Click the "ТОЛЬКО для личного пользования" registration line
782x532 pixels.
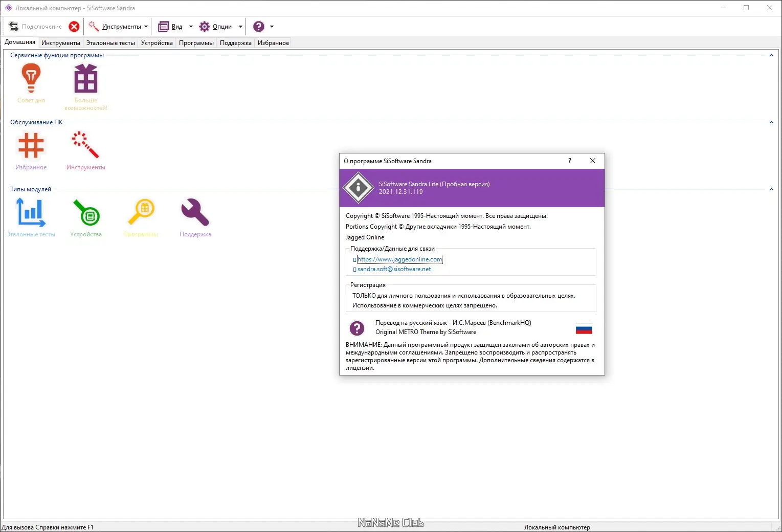tap(464, 296)
